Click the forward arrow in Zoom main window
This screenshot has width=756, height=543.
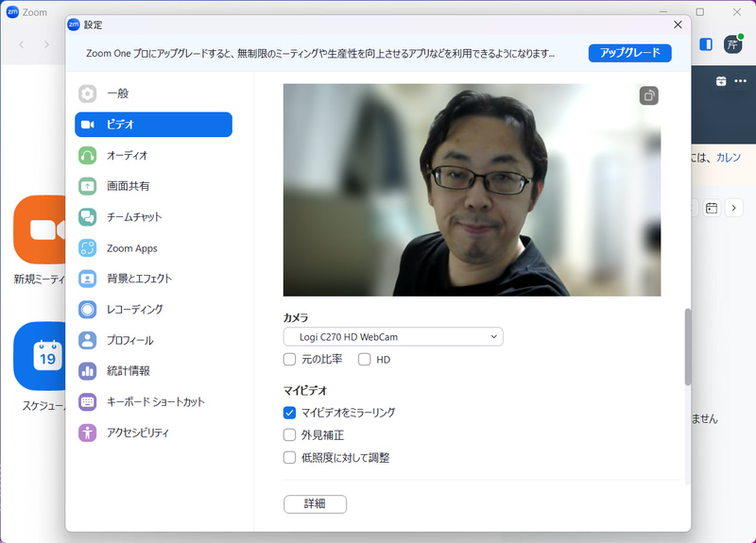[x=46, y=44]
